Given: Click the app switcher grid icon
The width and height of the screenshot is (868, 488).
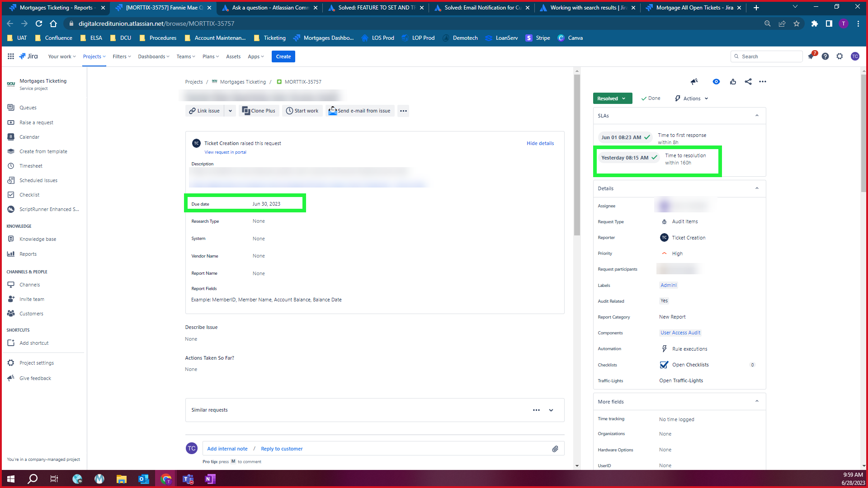Looking at the screenshot, I should tap(11, 56).
